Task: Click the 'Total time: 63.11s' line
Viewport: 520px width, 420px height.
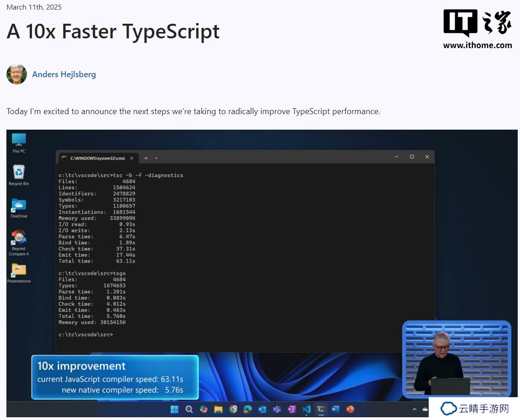Action: [97, 261]
